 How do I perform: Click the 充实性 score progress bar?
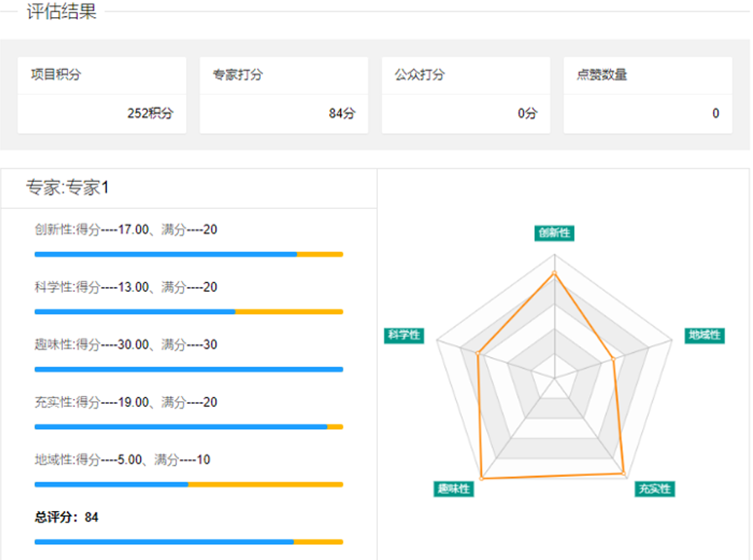pyautogui.click(x=189, y=427)
